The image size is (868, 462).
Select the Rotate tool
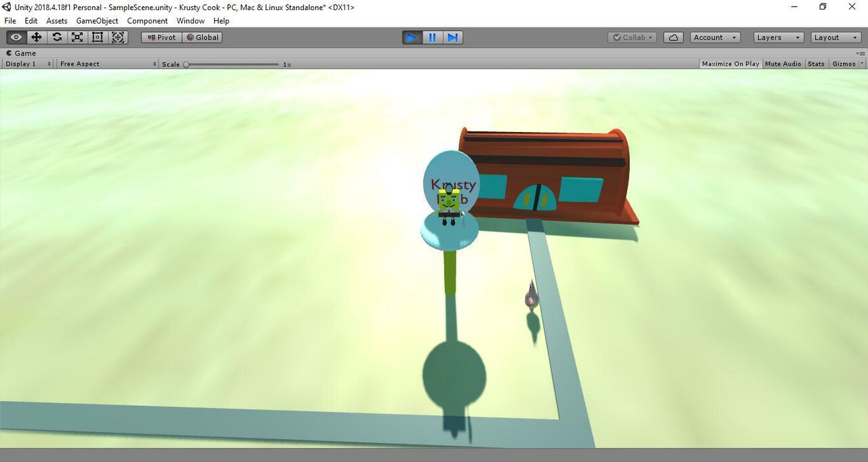(x=57, y=37)
